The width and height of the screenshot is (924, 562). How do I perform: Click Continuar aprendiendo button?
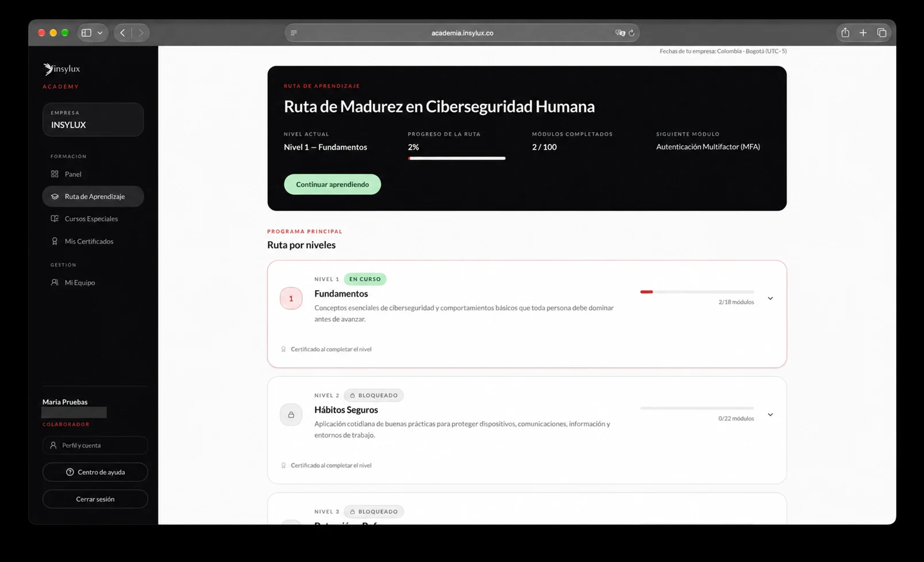click(x=332, y=184)
